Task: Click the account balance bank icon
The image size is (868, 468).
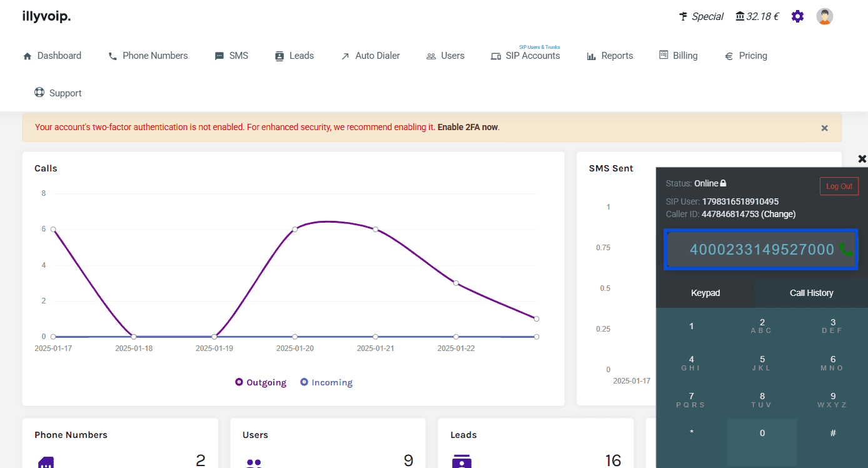Action: coord(740,16)
